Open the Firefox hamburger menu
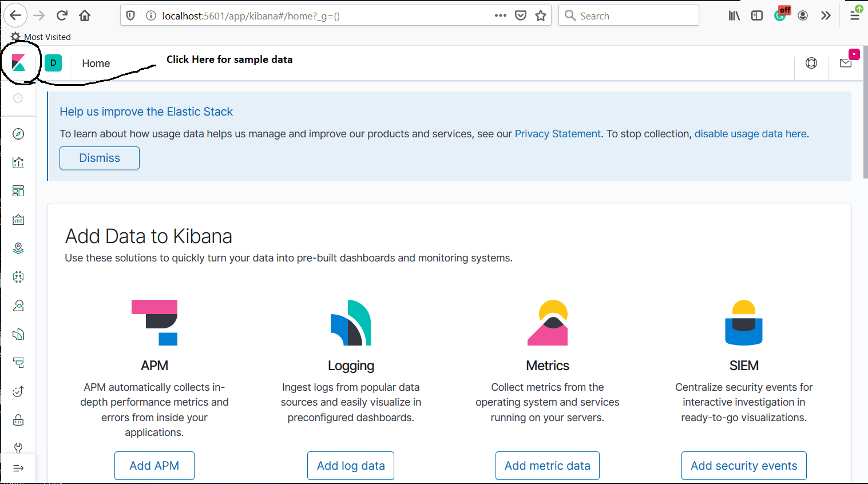This screenshot has height=484, width=868. pos(855,15)
